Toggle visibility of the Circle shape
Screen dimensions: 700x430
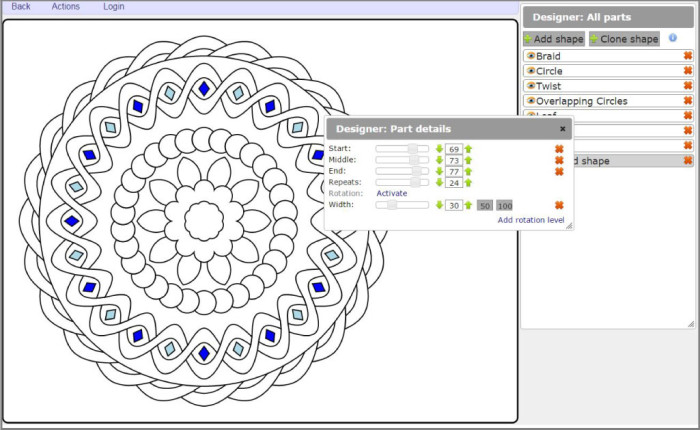pos(531,71)
